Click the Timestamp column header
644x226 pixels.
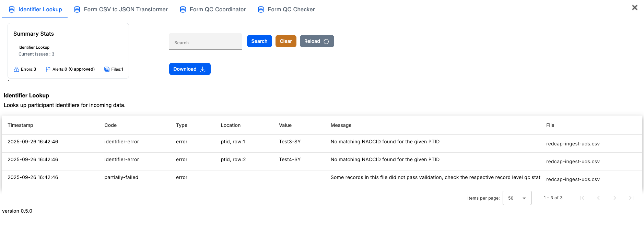point(20,125)
